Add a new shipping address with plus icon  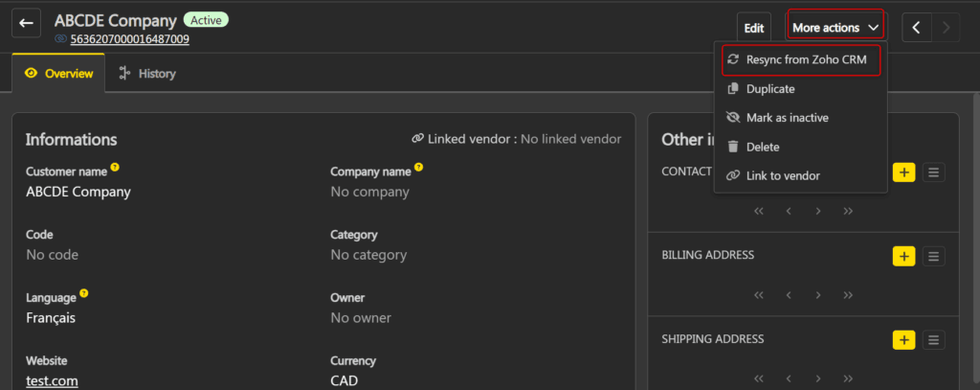click(x=903, y=340)
